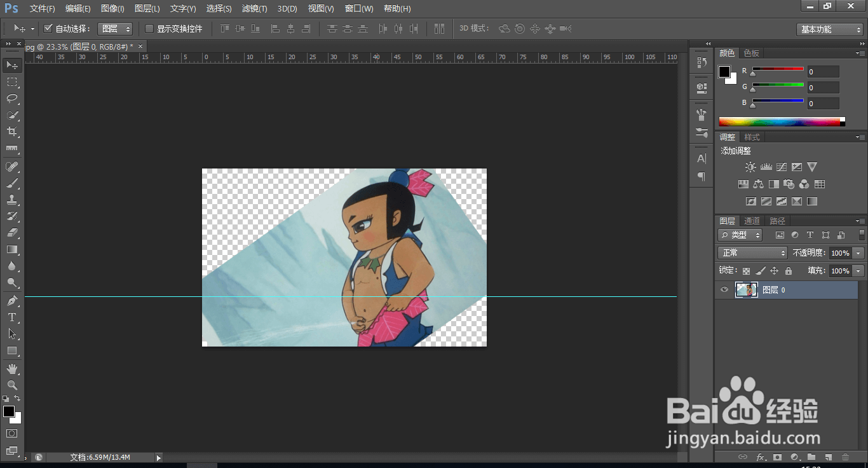The width and height of the screenshot is (868, 468).
Task: Toggle lock transparent pixels
Action: 746,271
